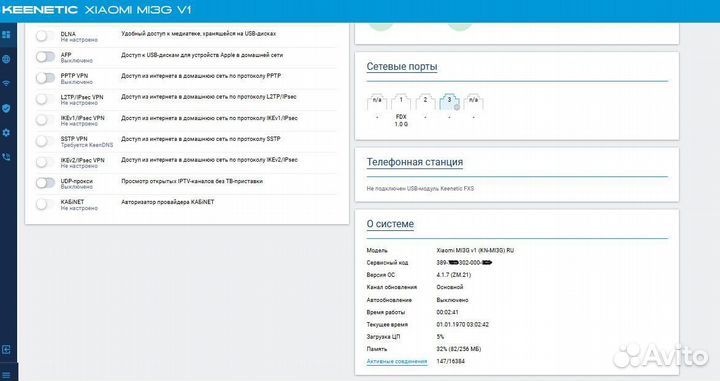The width and height of the screenshot is (720, 381).
Task: Enable the PPTP VPN switch
Action: [x=45, y=78]
